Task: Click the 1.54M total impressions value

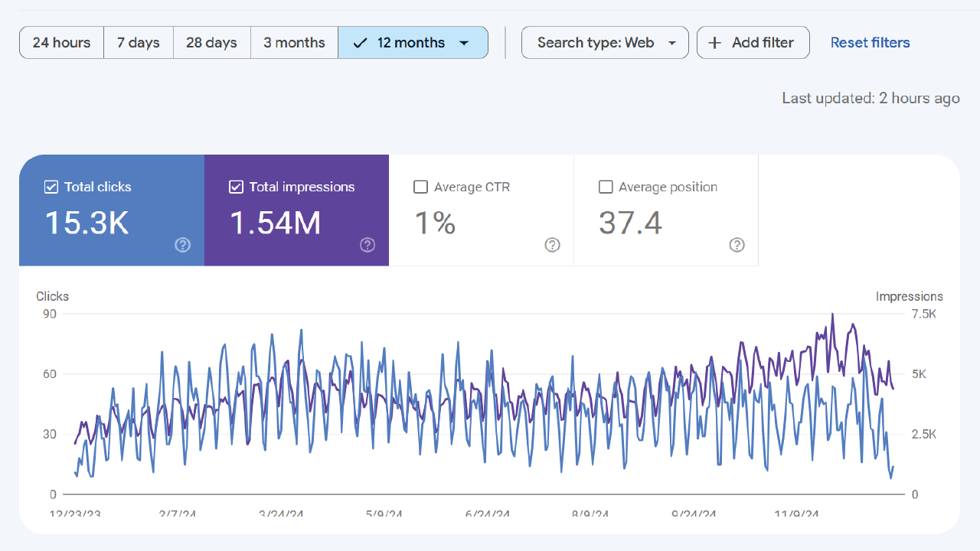Action: click(x=276, y=223)
